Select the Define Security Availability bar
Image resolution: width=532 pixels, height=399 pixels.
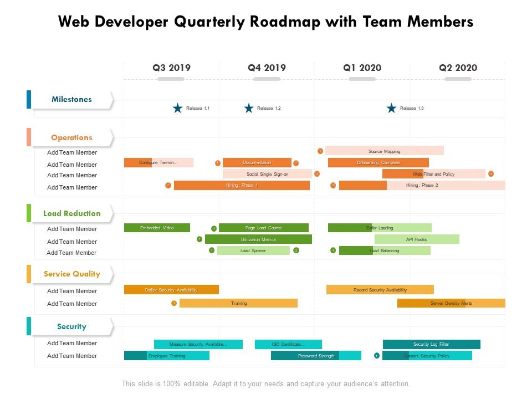coord(171,289)
